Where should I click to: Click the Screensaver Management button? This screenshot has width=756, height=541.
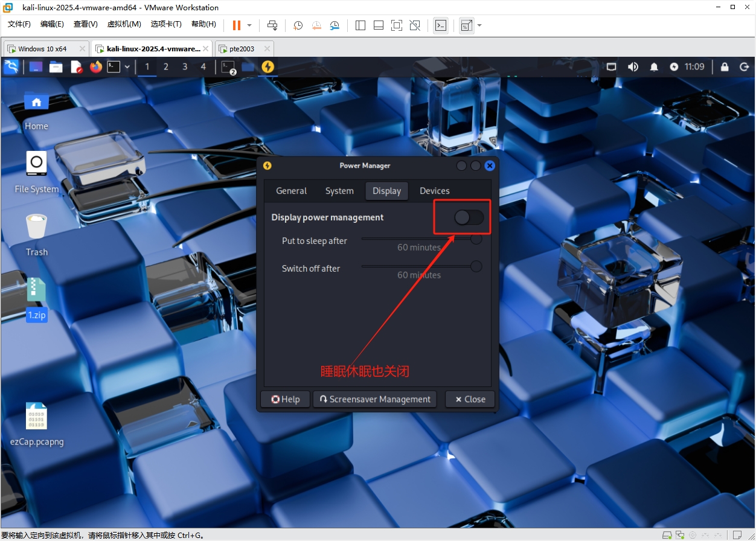click(374, 399)
